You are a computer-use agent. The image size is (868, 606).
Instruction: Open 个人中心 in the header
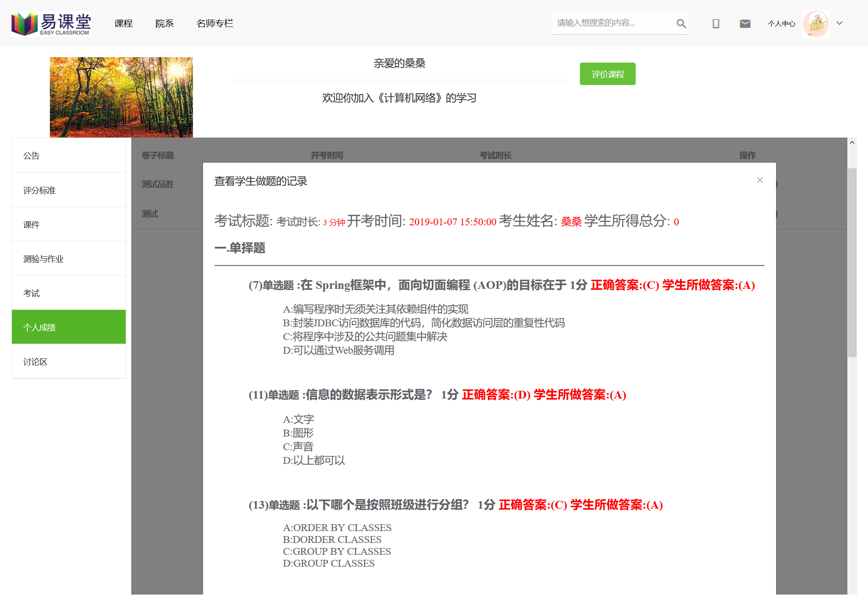pyautogui.click(x=781, y=23)
